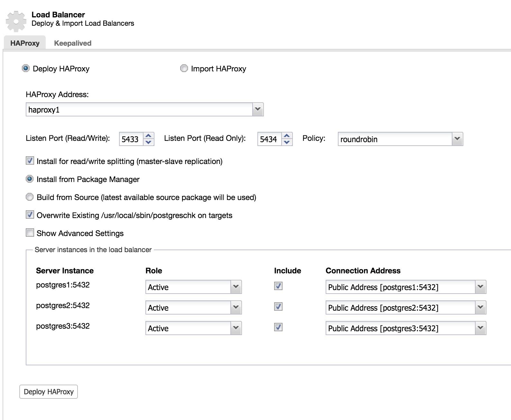Click the postgres3 Role field showing Active
This screenshot has width=511, height=420.
pos(188,328)
